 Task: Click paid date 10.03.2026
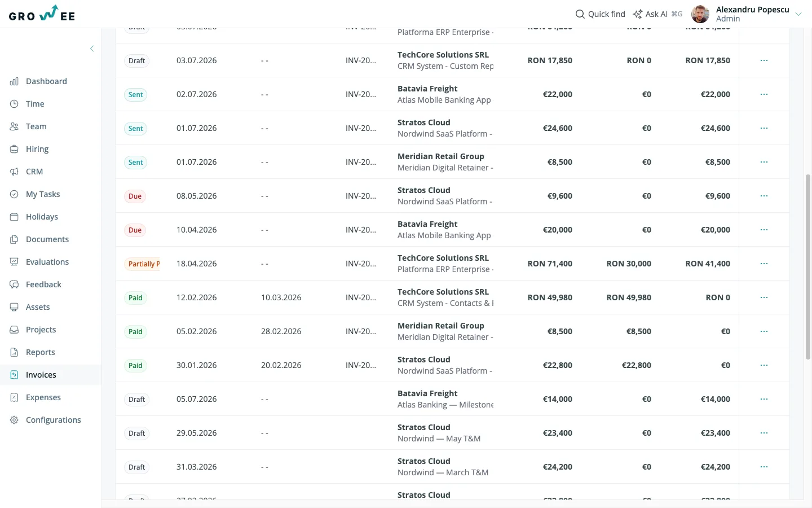(x=281, y=297)
